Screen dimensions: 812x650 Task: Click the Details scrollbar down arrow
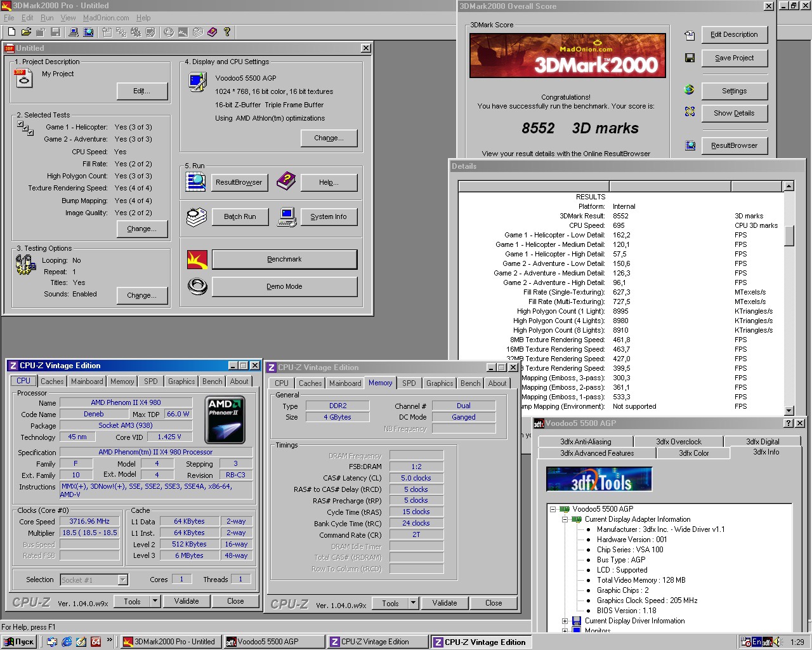[x=789, y=411]
